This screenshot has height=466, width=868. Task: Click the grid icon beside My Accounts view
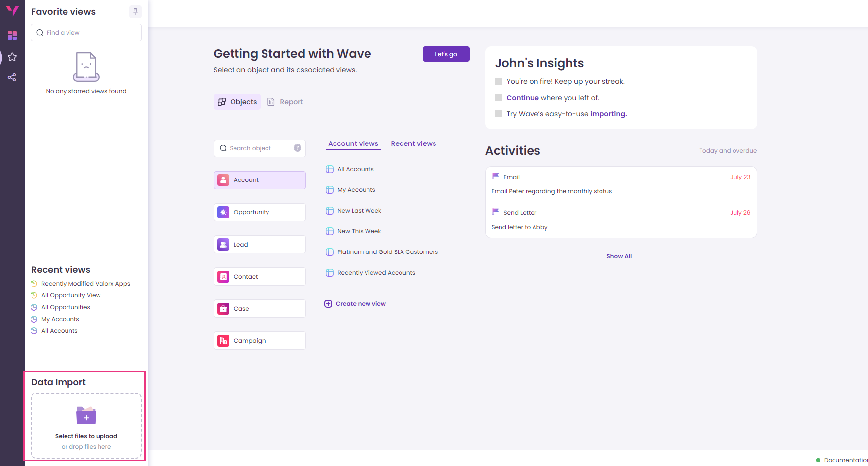330,190
